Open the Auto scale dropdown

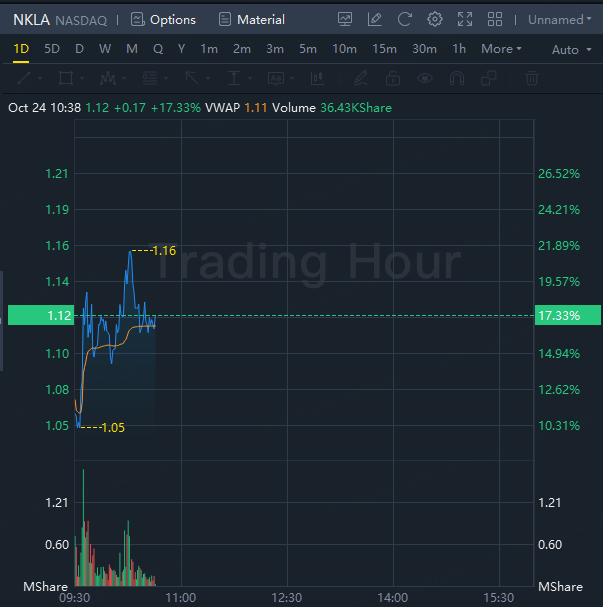570,50
